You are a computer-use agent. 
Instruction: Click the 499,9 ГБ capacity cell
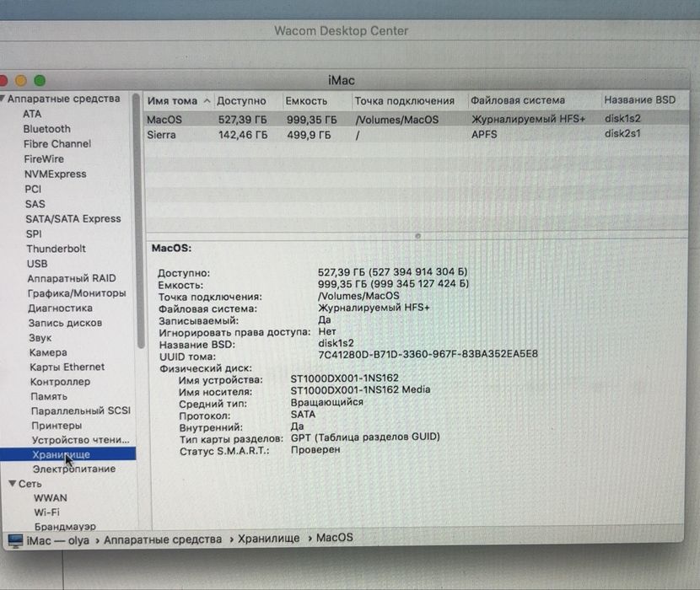[x=309, y=135]
